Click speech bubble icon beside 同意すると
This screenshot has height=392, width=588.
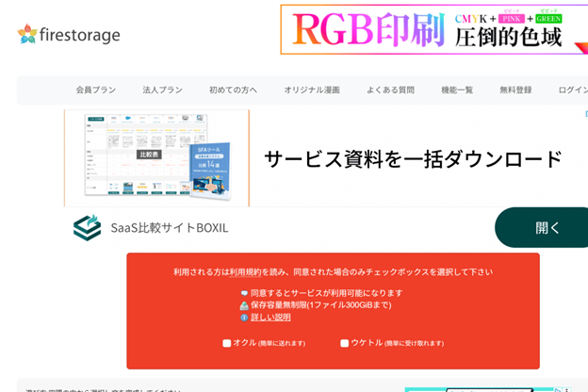click(244, 293)
